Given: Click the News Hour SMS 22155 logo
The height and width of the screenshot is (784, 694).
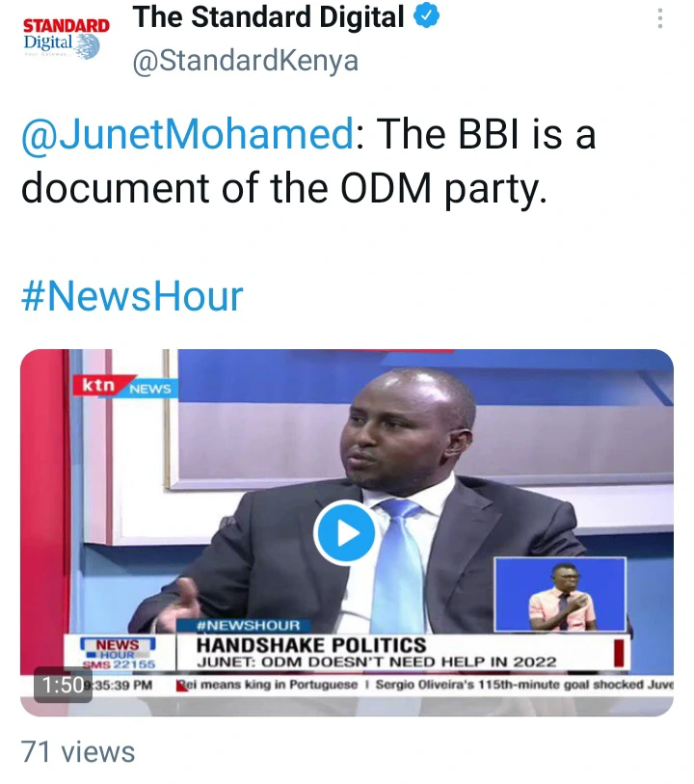Looking at the screenshot, I should 119,653.
